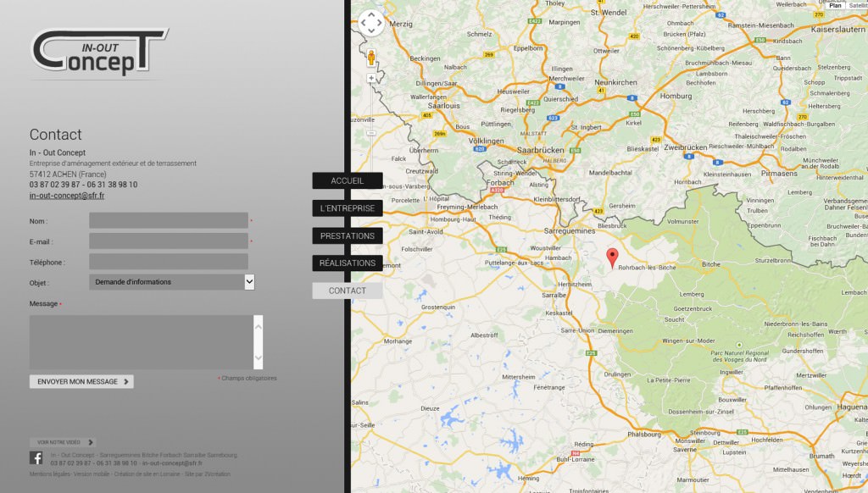Click the Nom input field

pyautogui.click(x=169, y=220)
